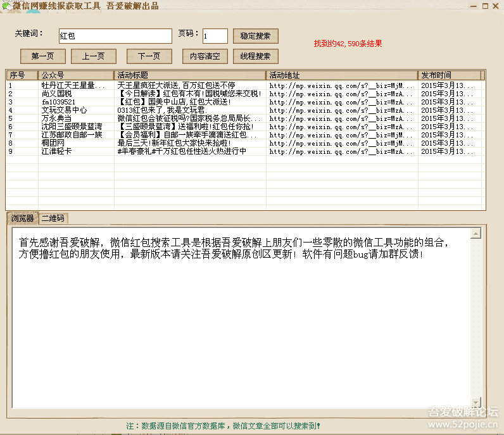Sort by 发布时间 column header
Image resolution: width=504 pixels, height=435 pixels.
pos(450,75)
